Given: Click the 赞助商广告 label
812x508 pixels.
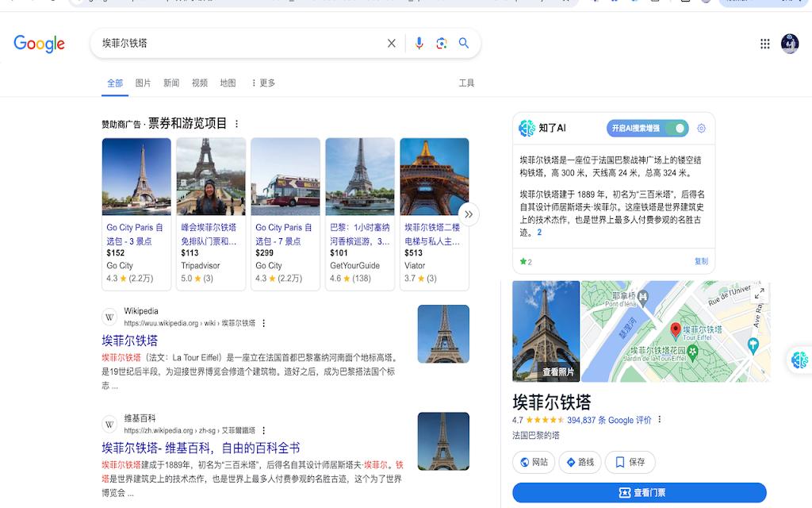Looking at the screenshot, I should coord(121,125).
